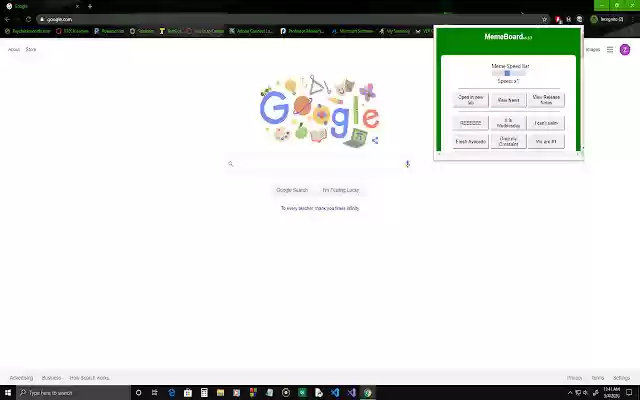Open the Windows notification center
The image size is (640, 400).
tap(629, 393)
